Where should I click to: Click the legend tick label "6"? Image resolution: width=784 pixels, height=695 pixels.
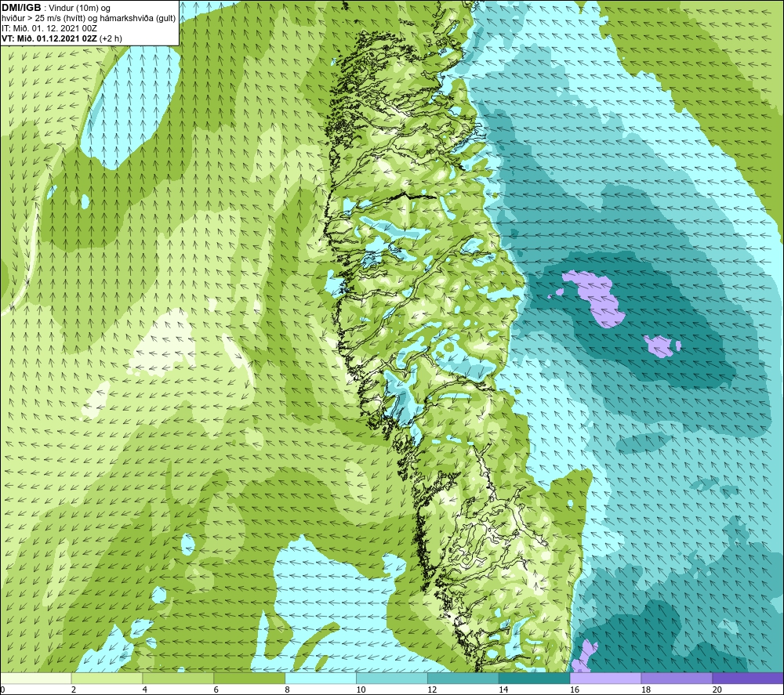point(216,690)
